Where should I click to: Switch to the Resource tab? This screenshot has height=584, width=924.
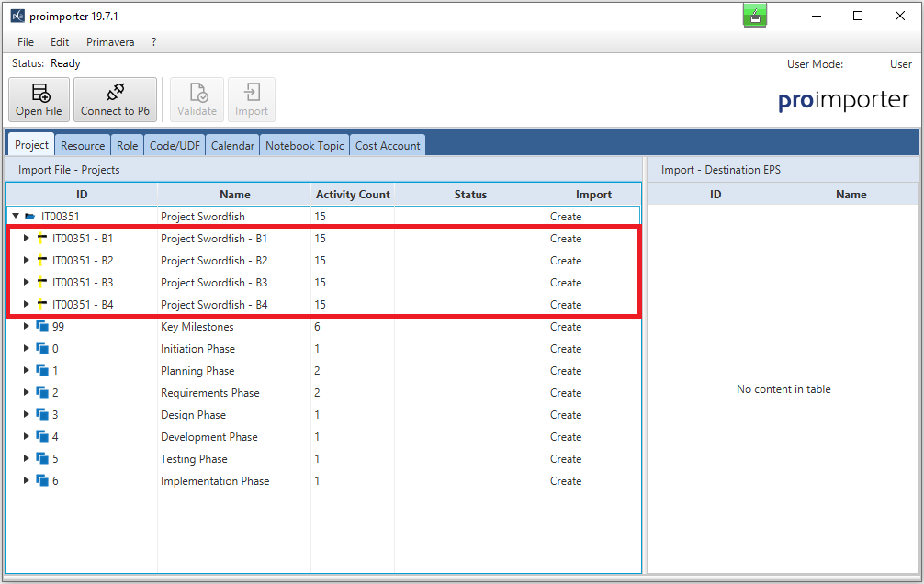(83, 146)
